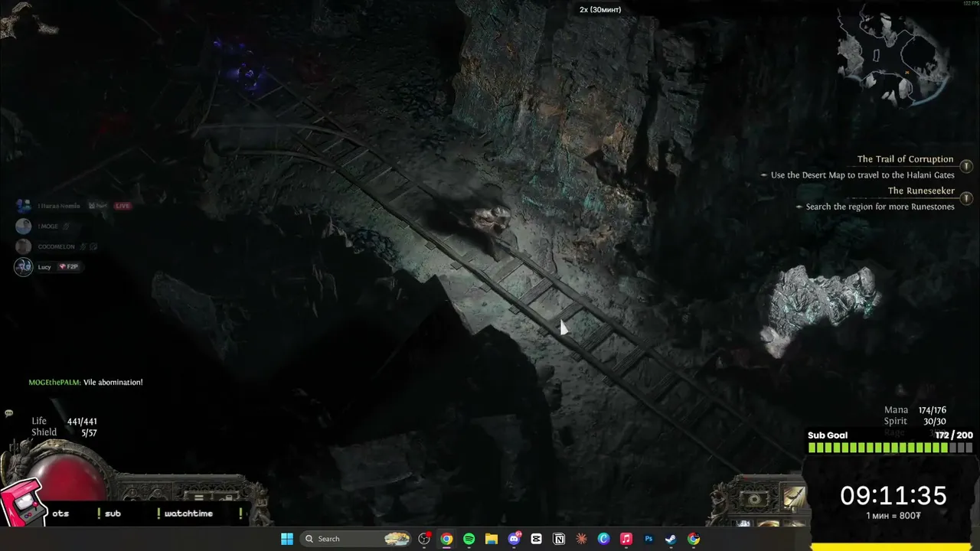The width and height of the screenshot is (980, 551).
Task: Switch to Photoshop on the taskbar
Action: [x=648, y=539]
